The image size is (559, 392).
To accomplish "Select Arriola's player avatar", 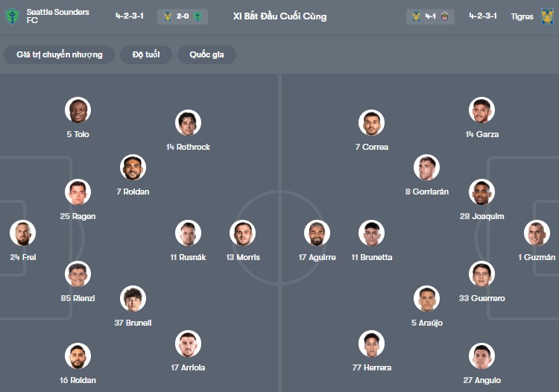I will [188, 344].
